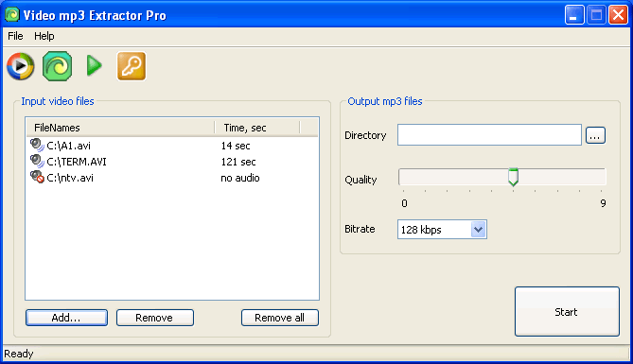Click the Remove all button
The image size is (633, 364).
tap(280, 318)
